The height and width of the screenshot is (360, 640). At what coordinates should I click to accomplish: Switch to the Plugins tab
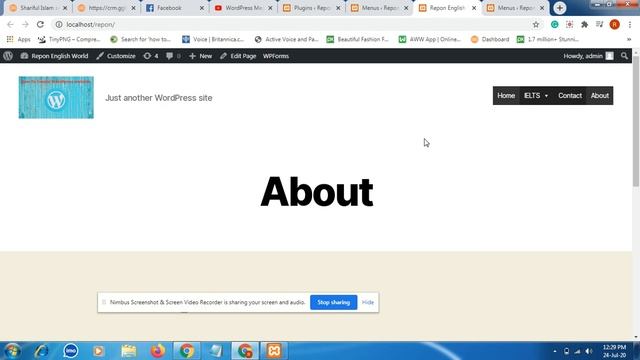(312, 8)
